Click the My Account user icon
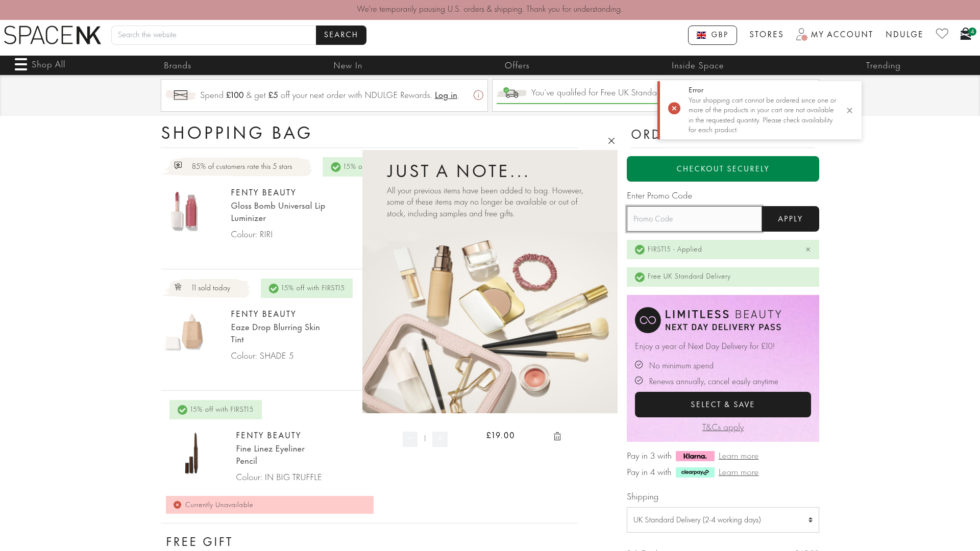 click(x=801, y=34)
